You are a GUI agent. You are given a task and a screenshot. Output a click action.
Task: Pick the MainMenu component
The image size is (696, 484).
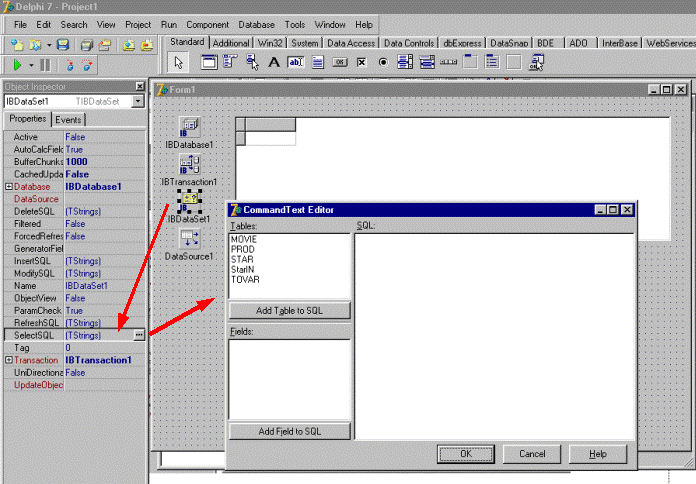[230, 62]
